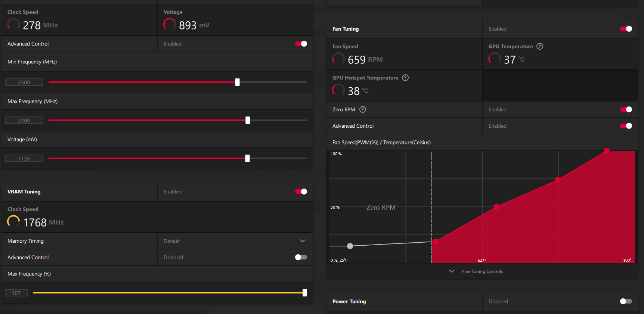Click the Voltage 1135 input field
644x314 pixels.
pyautogui.click(x=24, y=158)
